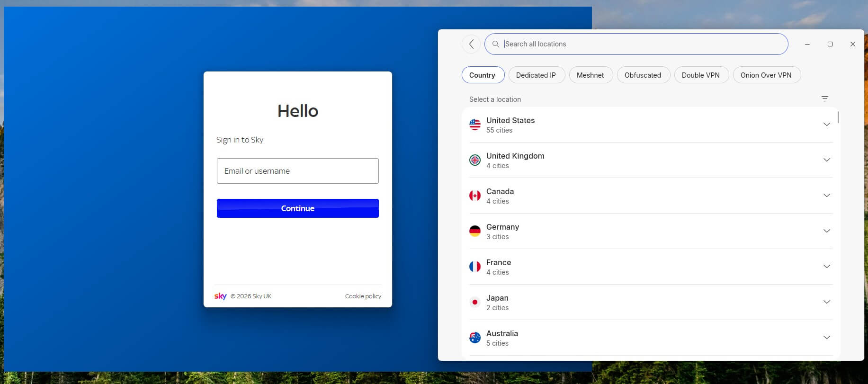The image size is (868, 384).
Task: Click the '2 cities' label under Japan
Action: tap(497, 308)
